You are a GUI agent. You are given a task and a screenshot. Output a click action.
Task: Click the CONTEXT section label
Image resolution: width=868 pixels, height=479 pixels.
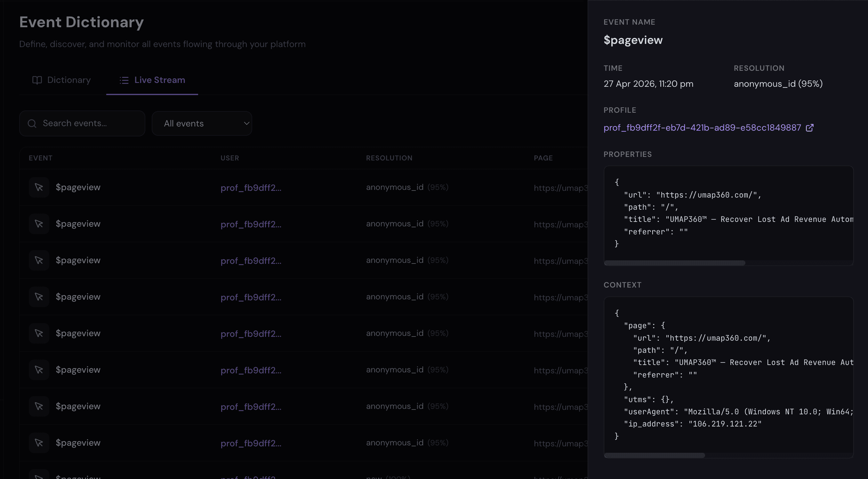pyautogui.click(x=623, y=285)
